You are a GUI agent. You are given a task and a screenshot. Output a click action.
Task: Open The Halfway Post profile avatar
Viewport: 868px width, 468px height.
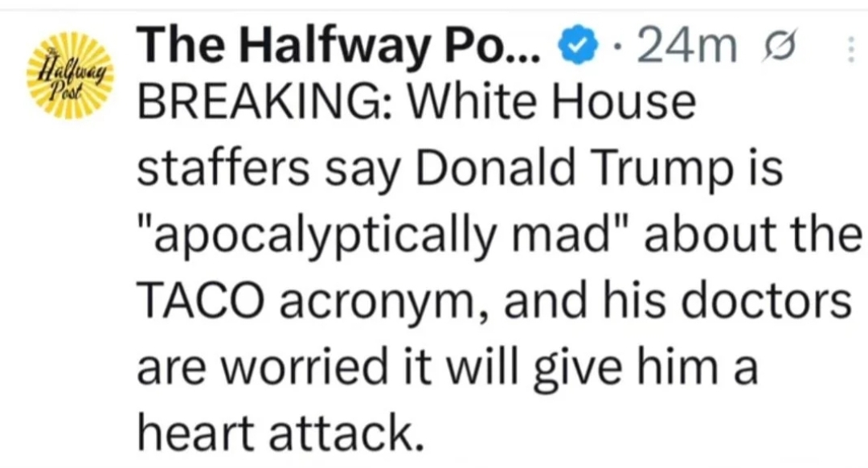pyautogui.click(x=70, y=76)
